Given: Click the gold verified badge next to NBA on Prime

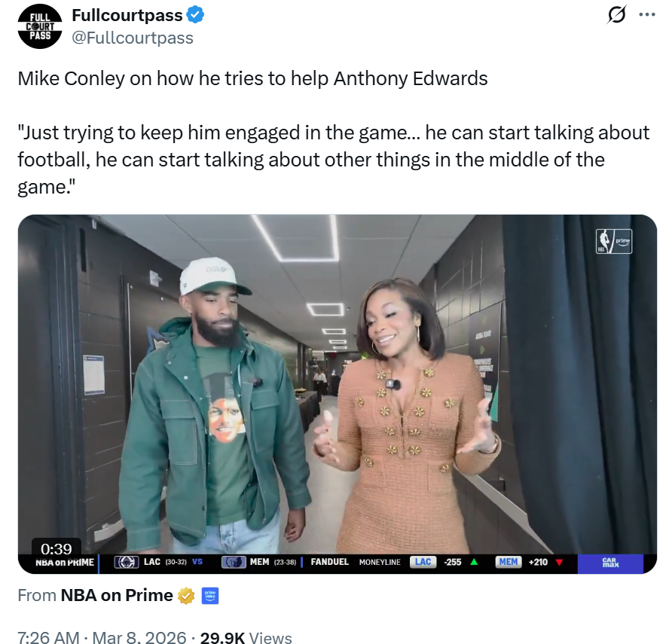Looking at the screenshot, I should coord(186,596).
